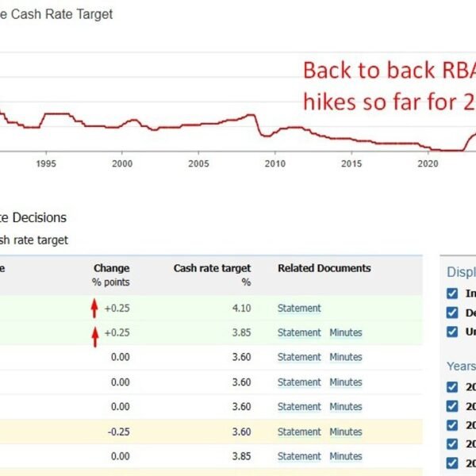Open Minutes for the +0.25 row at 3.85
This screenshot has width=476, height=476.
coord(346,332)
